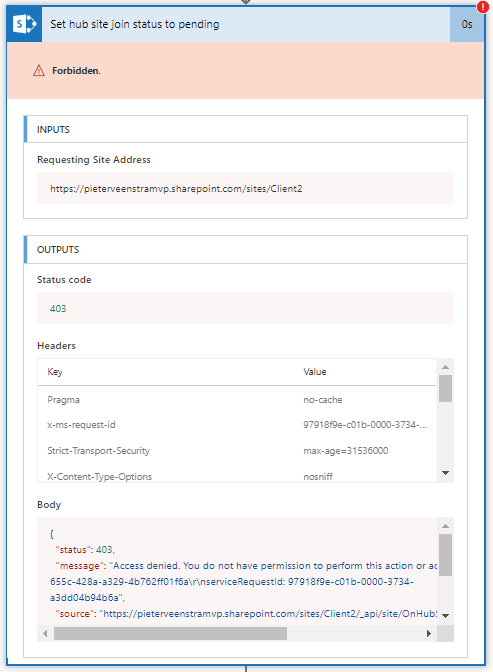
Task: Click the source URL line in Body
Action: (246, 614)
